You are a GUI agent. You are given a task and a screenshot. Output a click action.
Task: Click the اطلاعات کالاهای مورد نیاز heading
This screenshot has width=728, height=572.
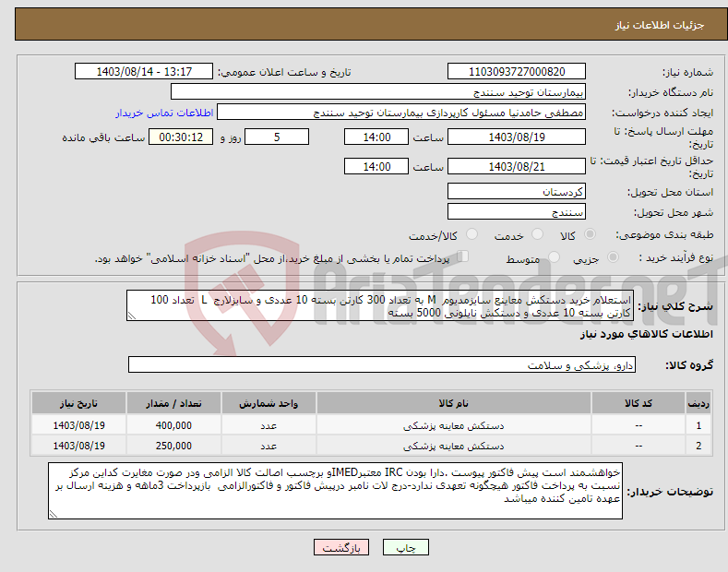pos(646,334)
